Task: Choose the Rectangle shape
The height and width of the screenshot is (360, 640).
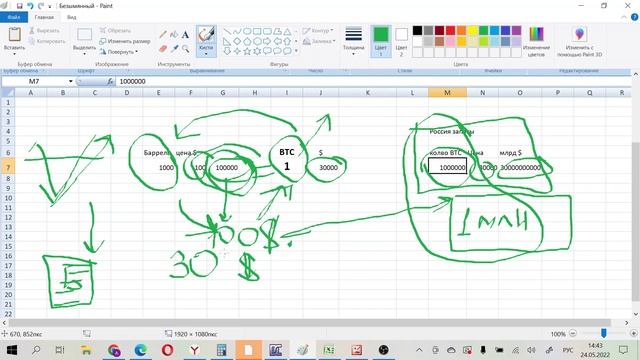Action: click(257, 31)
